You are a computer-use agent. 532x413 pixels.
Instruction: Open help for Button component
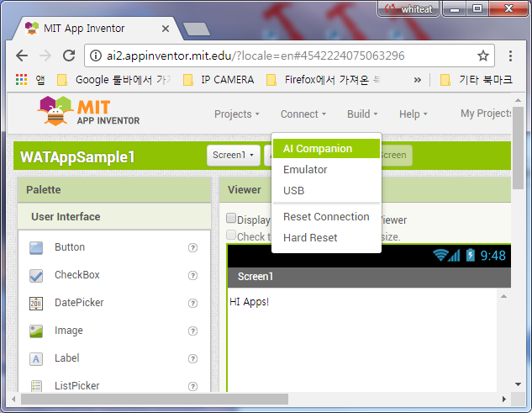point(192,248)
